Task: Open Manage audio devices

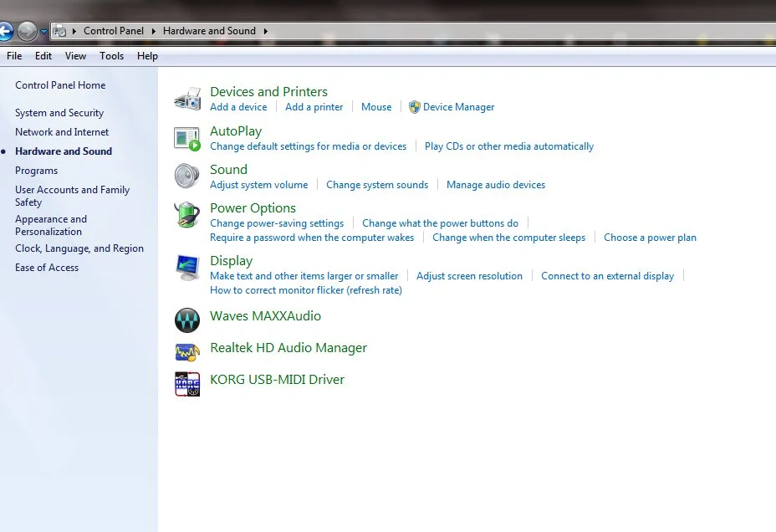Action: pyautogui.click(x=496, y=185)
